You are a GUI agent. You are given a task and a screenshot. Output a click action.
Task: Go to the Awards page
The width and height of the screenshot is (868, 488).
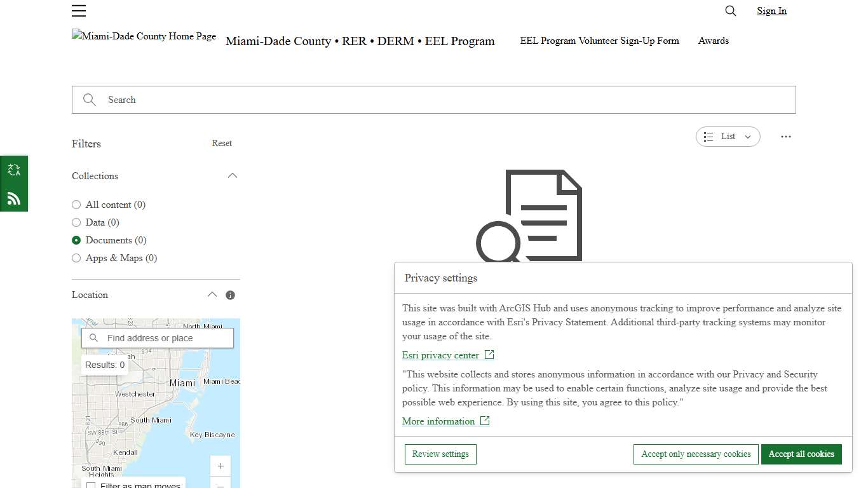713,41
